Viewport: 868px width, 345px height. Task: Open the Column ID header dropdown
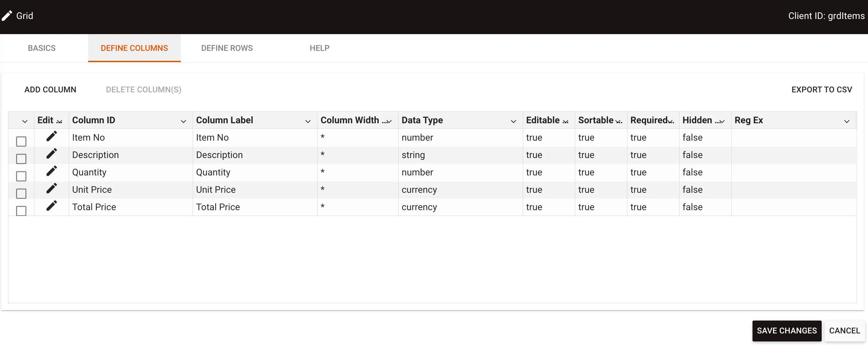(183, 121)
